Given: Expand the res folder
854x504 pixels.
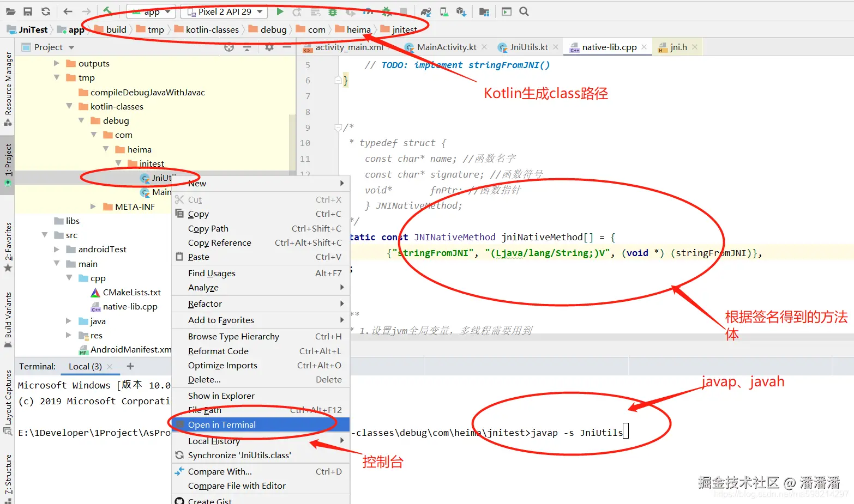Looking at the screenshot, I should [69, 335].
